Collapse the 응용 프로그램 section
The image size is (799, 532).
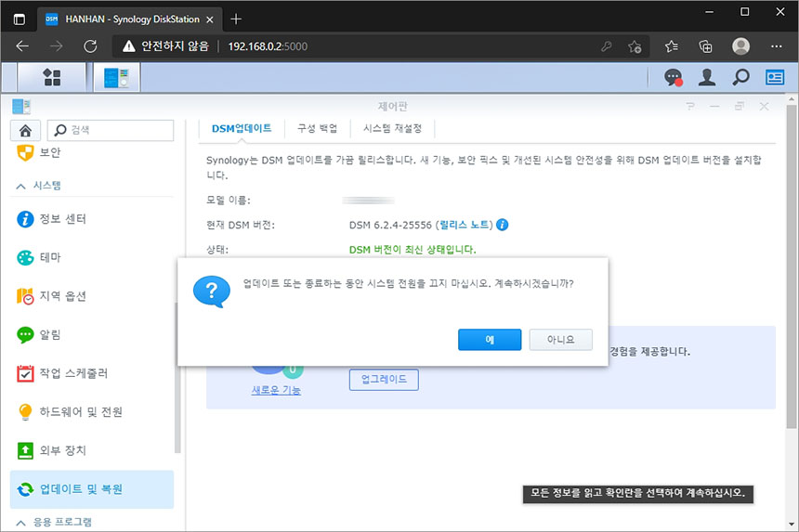pos(20,523)
